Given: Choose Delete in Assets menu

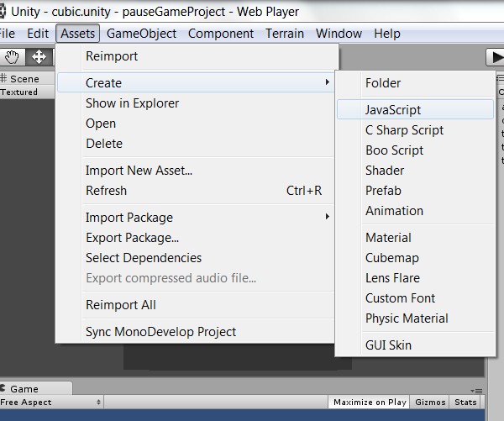Looking at the screenshot, I should (196, 144).
